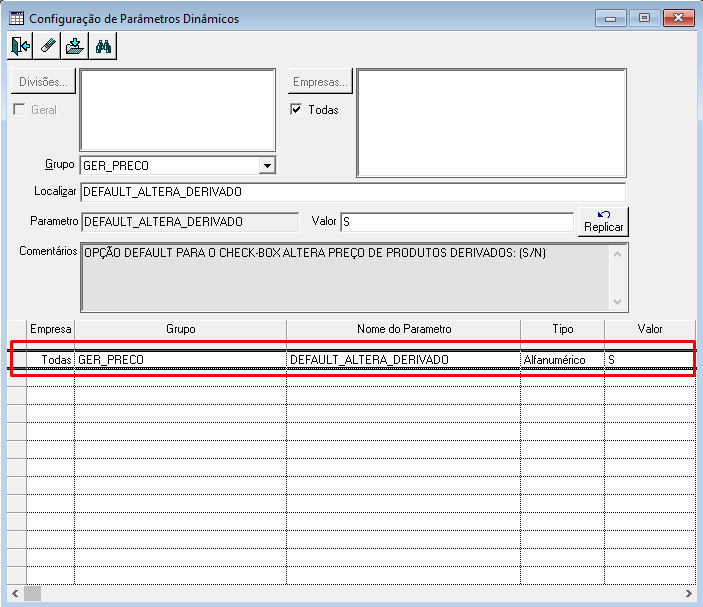Expand the Grupo GER_PRECO dropdown

[x=267, y=165]
